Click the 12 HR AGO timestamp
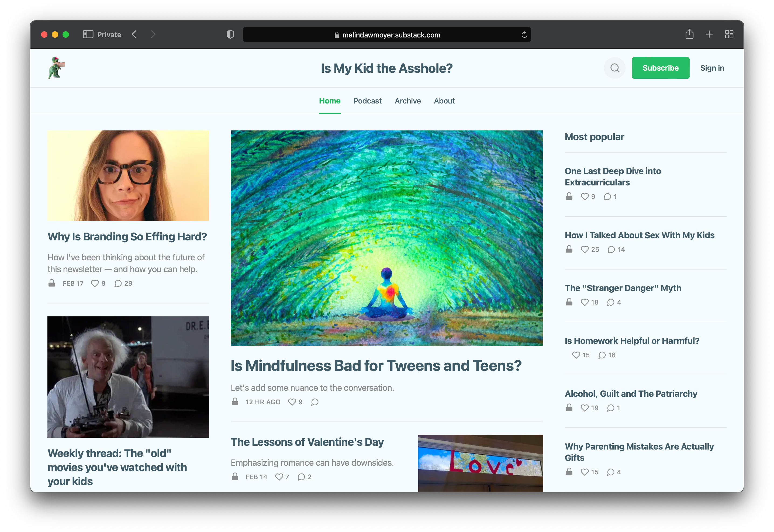 (x=263, y=402)
